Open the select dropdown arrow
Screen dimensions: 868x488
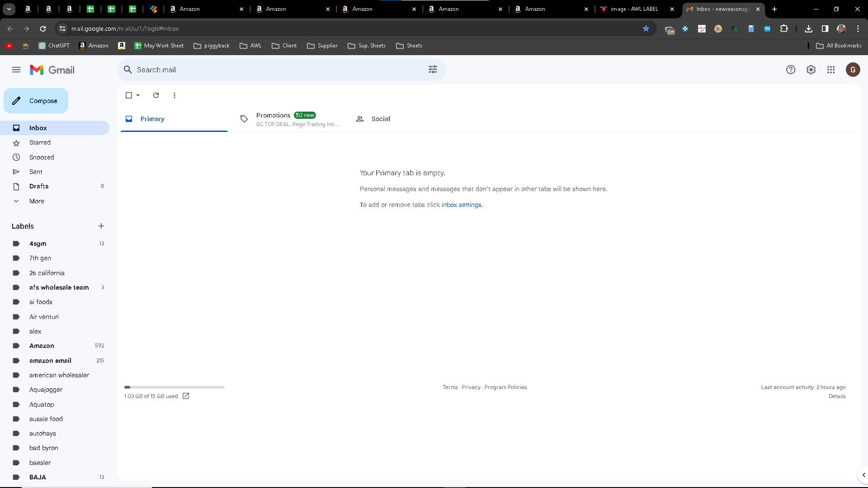pos(138,95)
